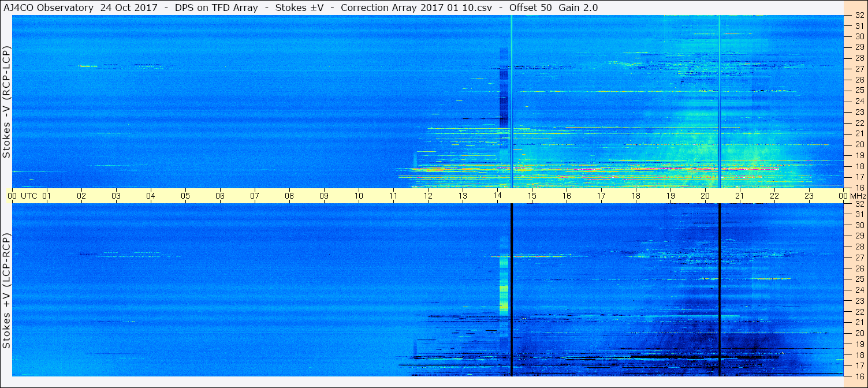Select the 22 hour marker on time axis

point(774,196)
